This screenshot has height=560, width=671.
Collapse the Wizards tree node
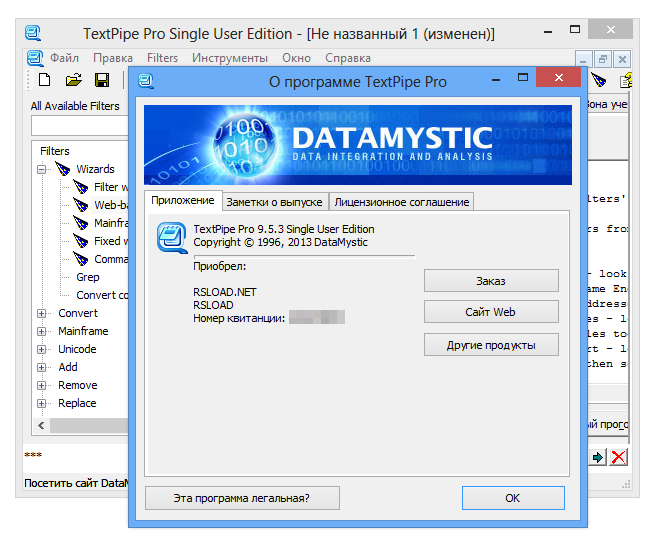pyautogui.click(x=42, y=169)
